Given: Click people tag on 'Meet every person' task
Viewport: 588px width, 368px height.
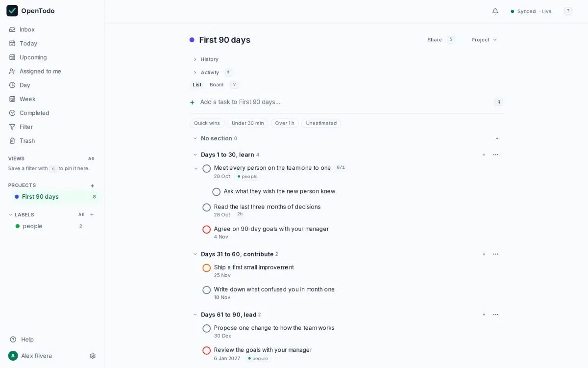Looking at the screenshot, I should 247,177.
